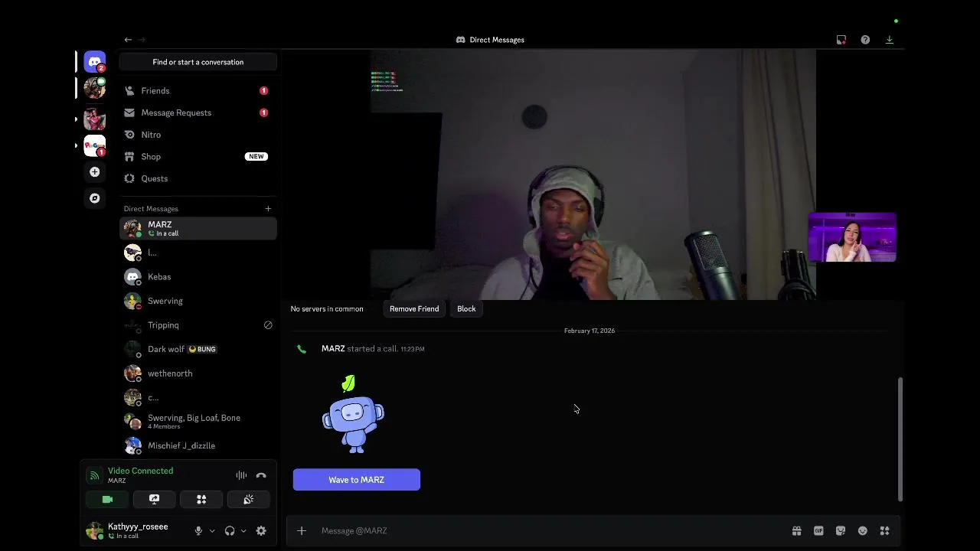
Task: Click the Message @MARZ input field
Action: [551, 530]
